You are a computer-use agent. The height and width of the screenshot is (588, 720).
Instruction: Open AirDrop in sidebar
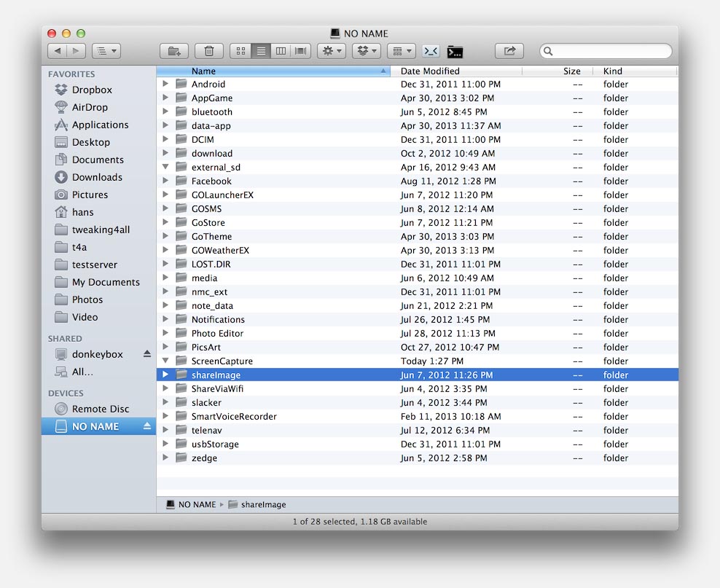click(90, 107)
